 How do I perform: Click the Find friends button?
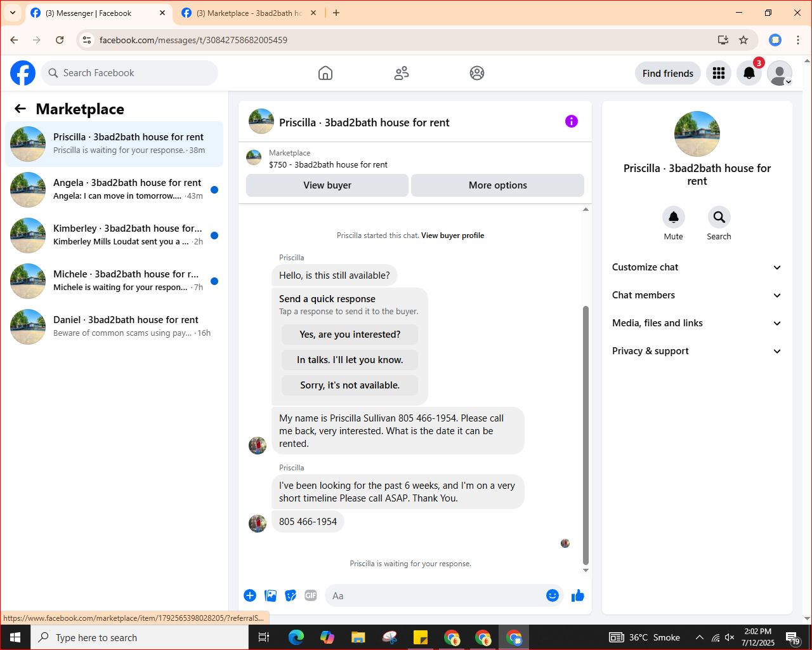point(668,73)
